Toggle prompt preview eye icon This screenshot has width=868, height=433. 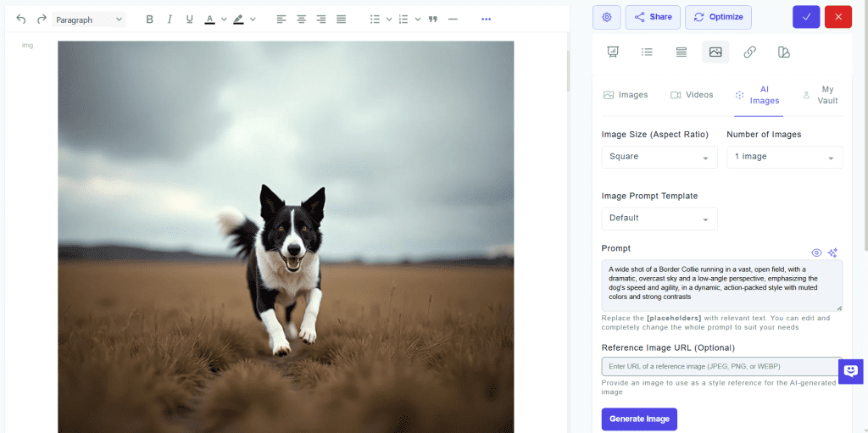pyautogui.click(x=816, y=253)
